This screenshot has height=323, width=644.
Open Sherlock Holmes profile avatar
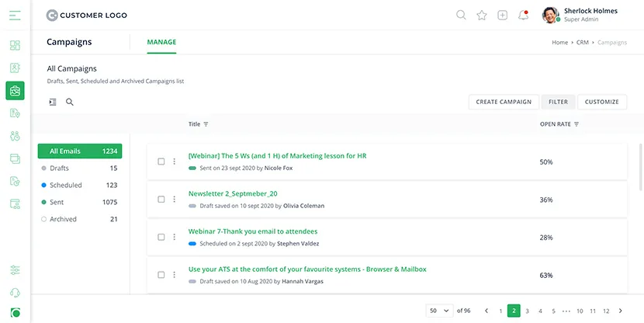[x=550, y=16]
